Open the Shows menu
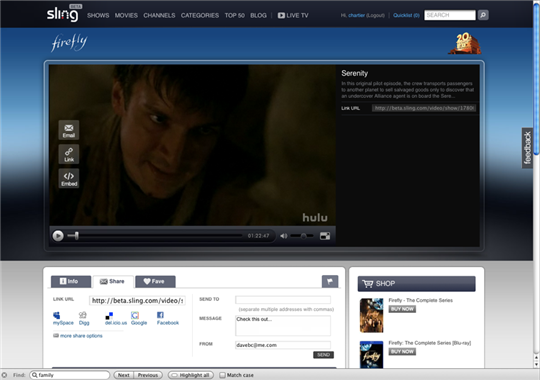 98,16
